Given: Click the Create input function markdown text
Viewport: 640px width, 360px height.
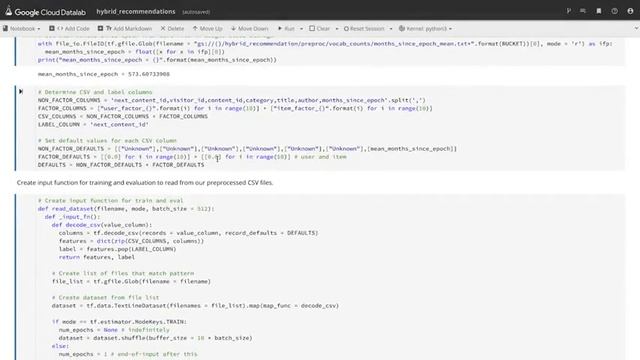Looking at the screenshot, I should [145, 182].
